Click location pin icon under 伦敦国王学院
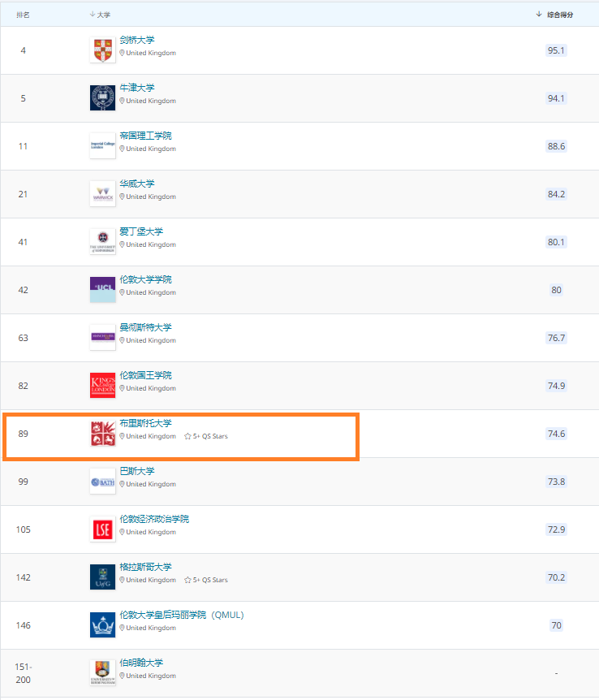 pos(122,388)
